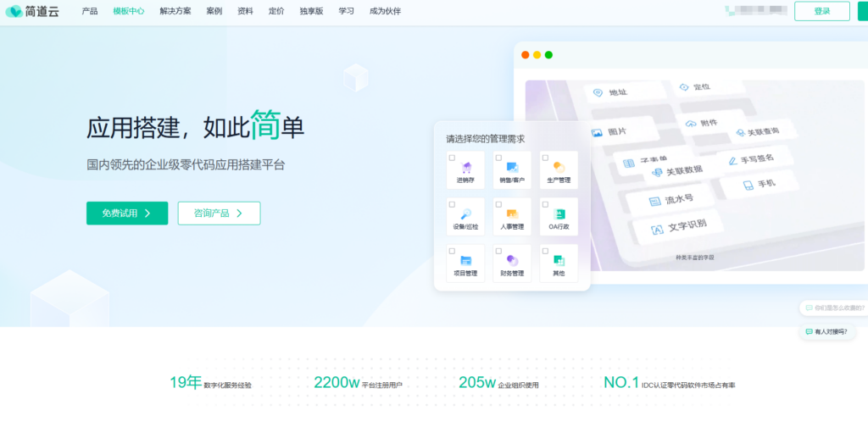The height and width of the screenshot is (427, 868).
Task: Open the 定价 page from the top nav
Action: pos(275,11)
